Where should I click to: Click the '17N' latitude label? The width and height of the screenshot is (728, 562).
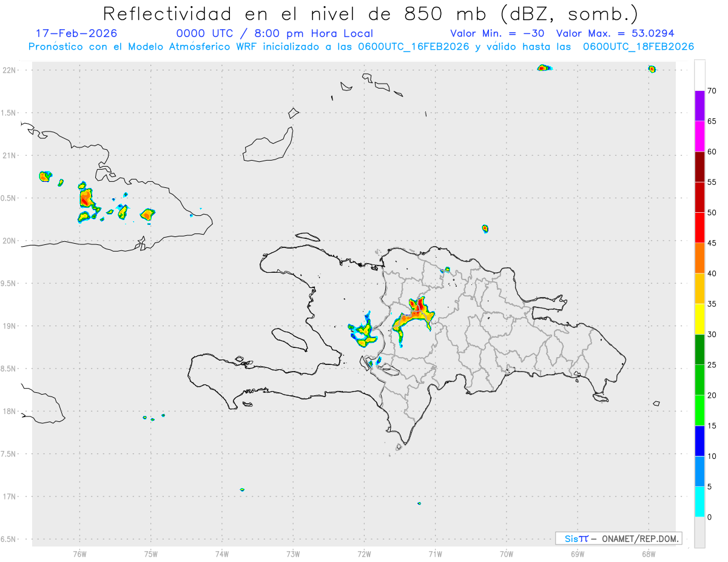coord(9,497)
